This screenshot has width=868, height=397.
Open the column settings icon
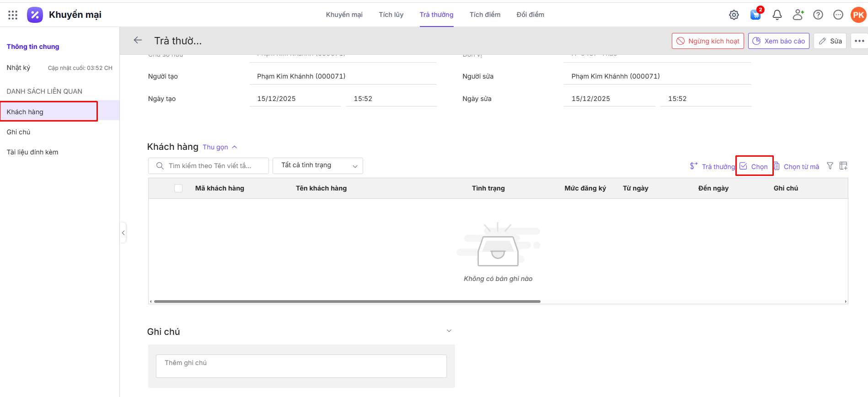[x=843, y=166]
